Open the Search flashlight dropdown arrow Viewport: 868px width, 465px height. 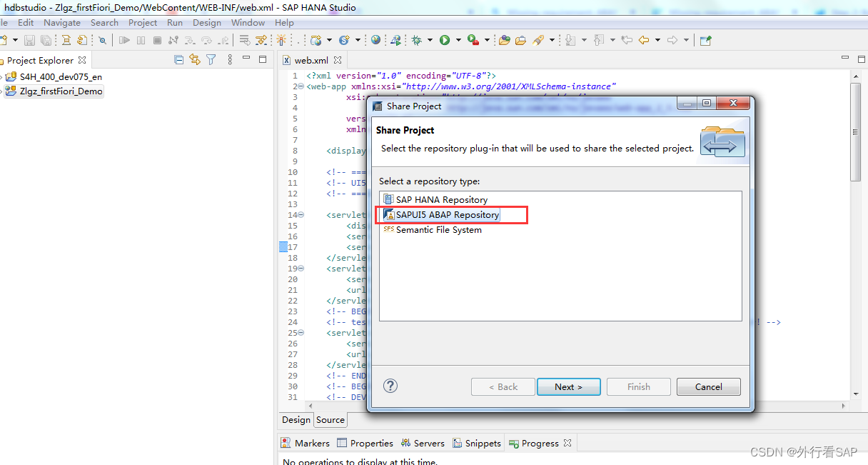[x=552, y=41]
